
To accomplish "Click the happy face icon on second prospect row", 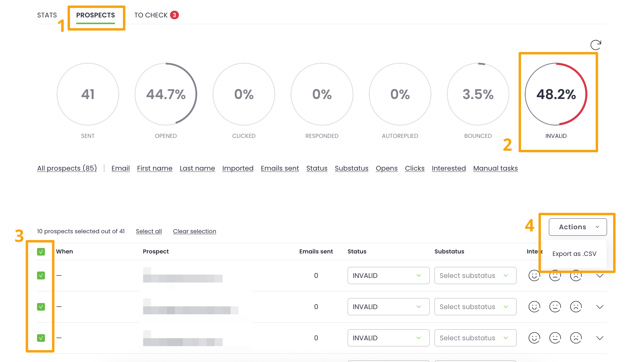I will [x=534, y=307].
